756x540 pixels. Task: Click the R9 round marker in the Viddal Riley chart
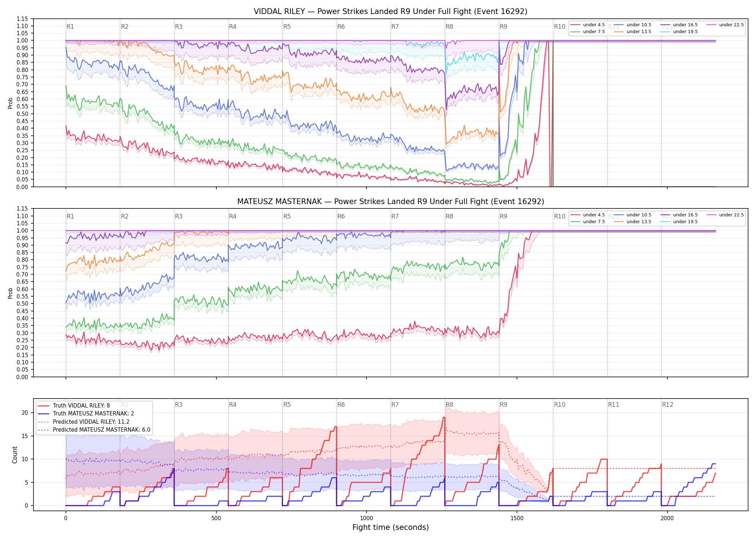(503, 27)
